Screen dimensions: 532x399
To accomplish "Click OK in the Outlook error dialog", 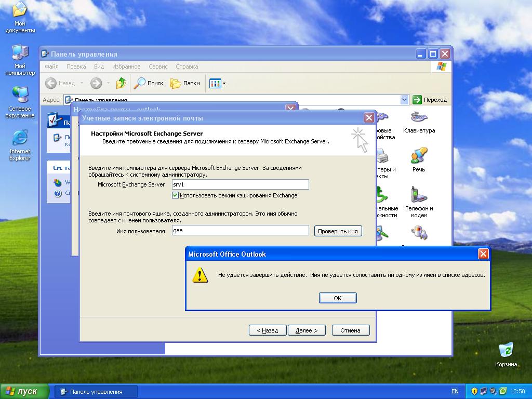I will (338, 298).
